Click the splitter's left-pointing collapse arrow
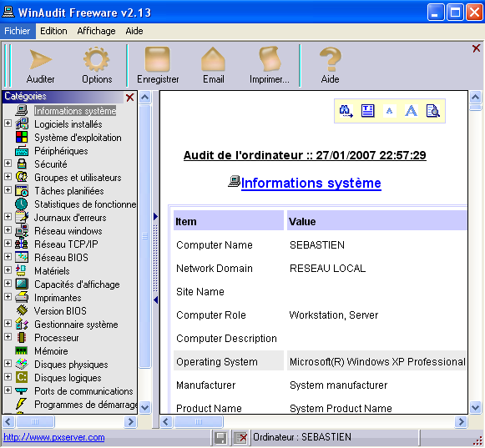This screenshot has height=448, width=485. (155, 300)
